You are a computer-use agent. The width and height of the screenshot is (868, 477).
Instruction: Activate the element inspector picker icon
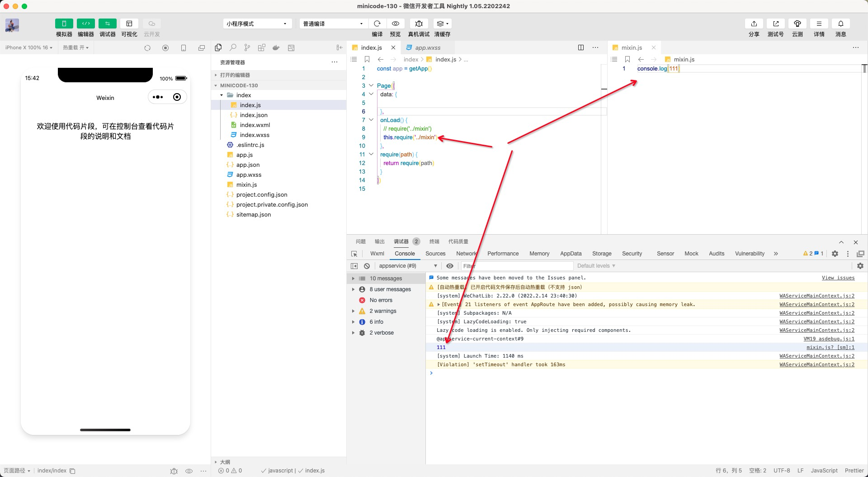pyautogui.click(x=354, y=254)
